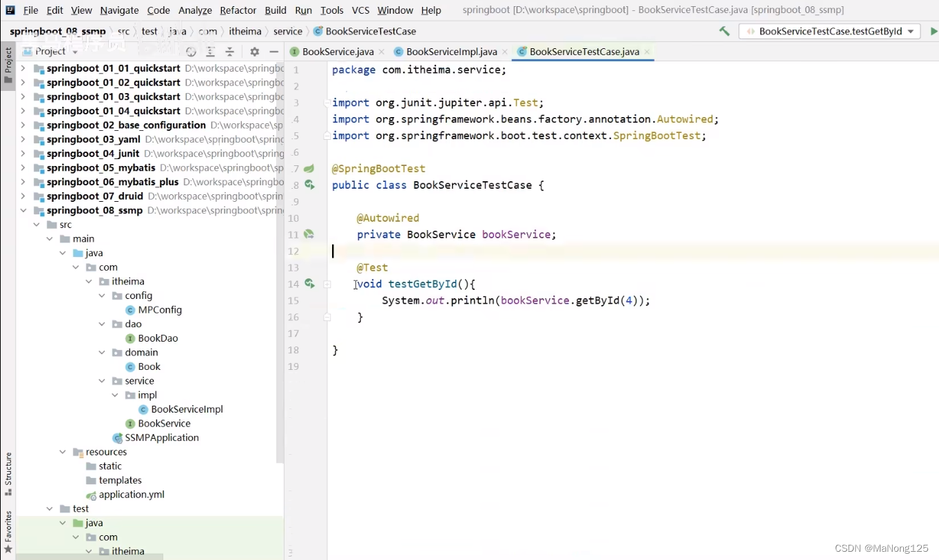Select the MPConfig class in the tree

tap(153, 310)
